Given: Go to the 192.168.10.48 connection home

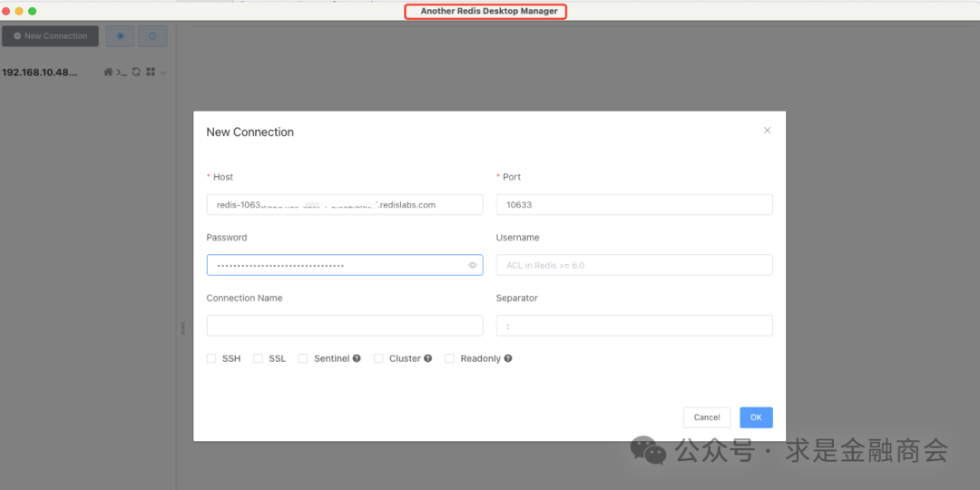Looking at the screenshot, I should 107,73.
